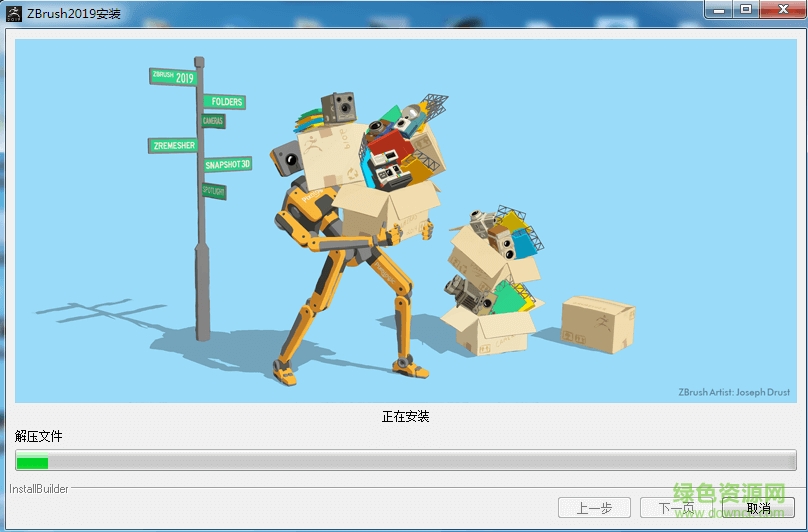Click the ZBrush icon in the title bar

[13, 11]
